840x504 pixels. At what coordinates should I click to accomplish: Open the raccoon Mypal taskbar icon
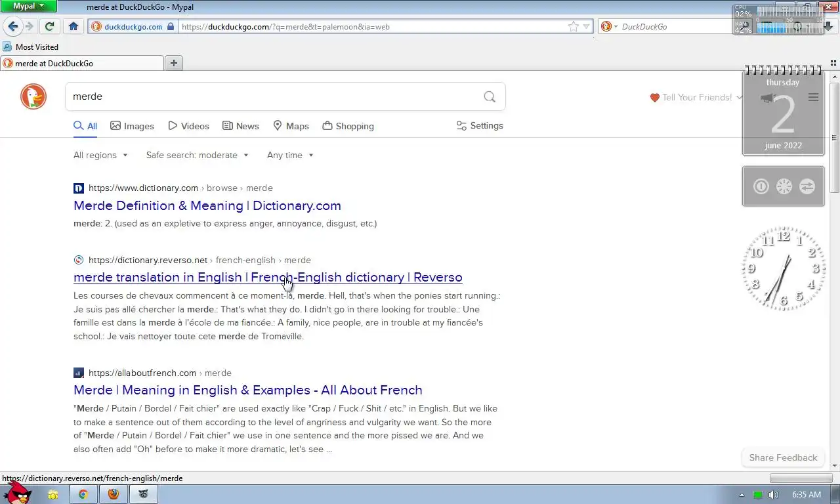[144, 494]
